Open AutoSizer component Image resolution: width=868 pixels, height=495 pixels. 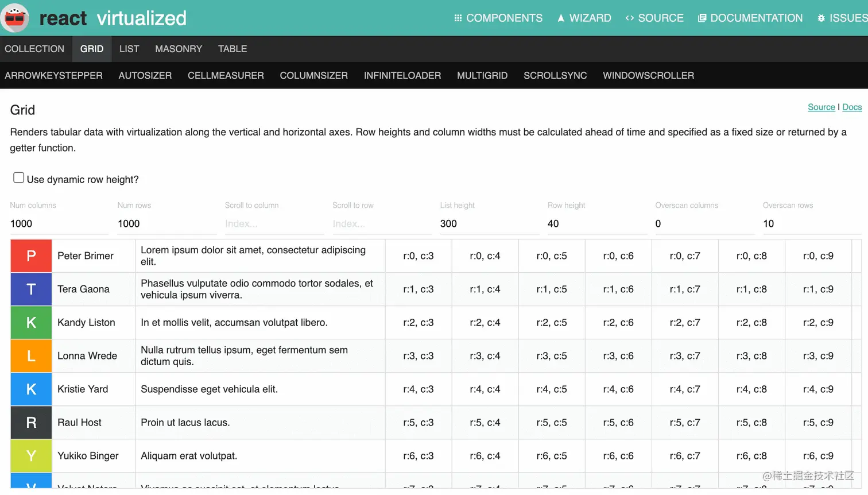tap(145, 75)
